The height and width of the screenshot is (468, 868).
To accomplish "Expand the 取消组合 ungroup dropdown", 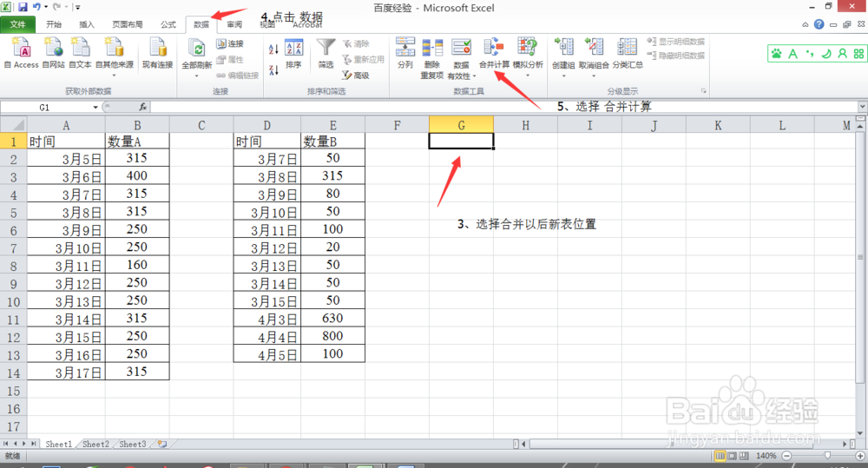I will pyautogui.click(x=594, y=76).
